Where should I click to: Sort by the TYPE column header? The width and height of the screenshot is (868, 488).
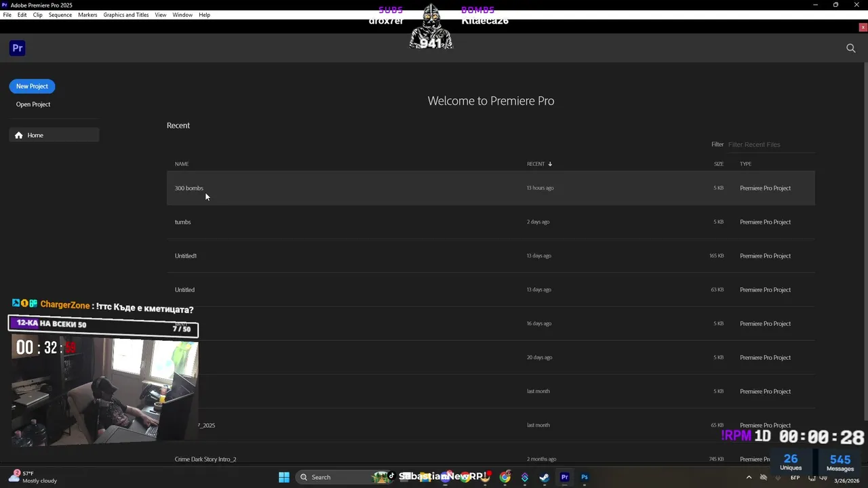(745, 164)
